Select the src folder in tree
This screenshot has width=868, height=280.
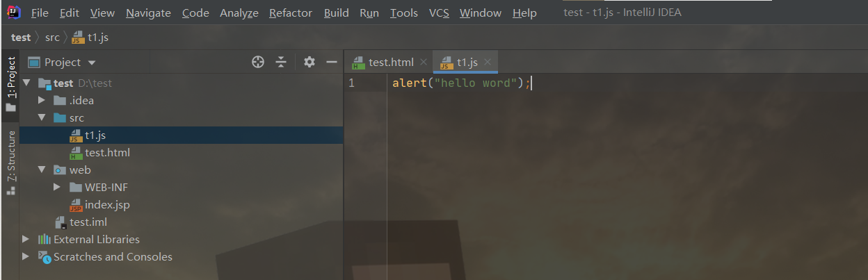click(77, 117)
